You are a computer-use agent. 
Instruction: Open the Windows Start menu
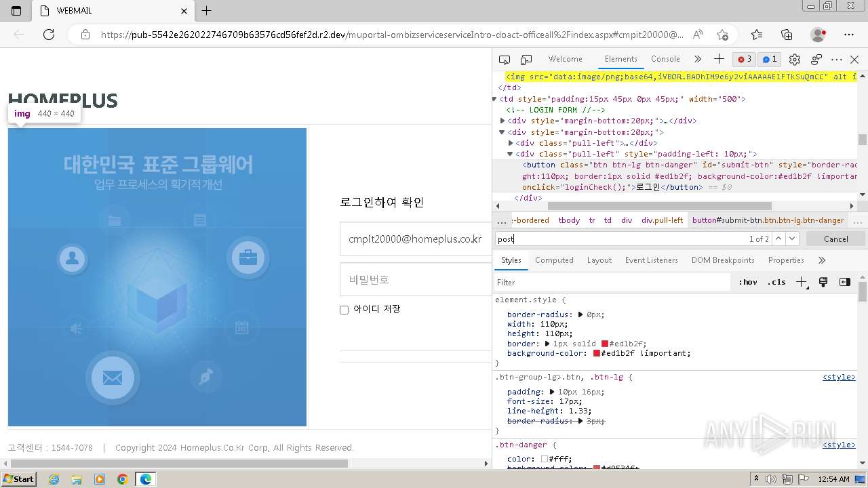point(19,479)
